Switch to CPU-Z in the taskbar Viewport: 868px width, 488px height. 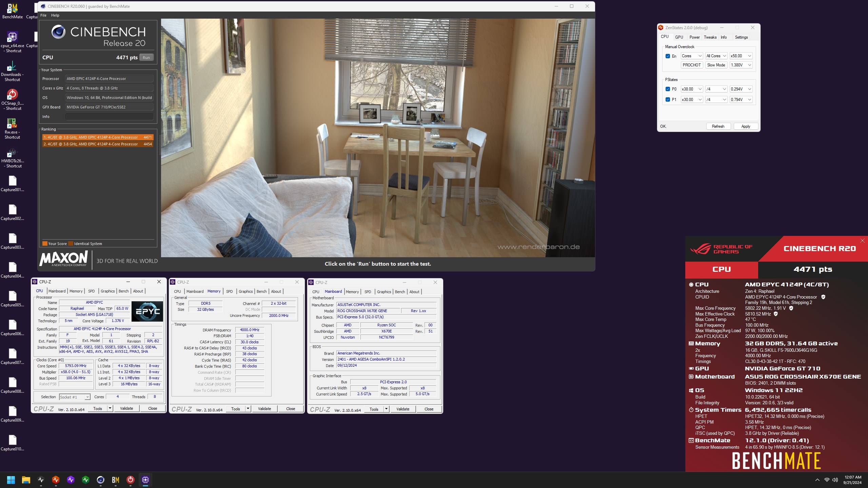[x=145, y=480]
